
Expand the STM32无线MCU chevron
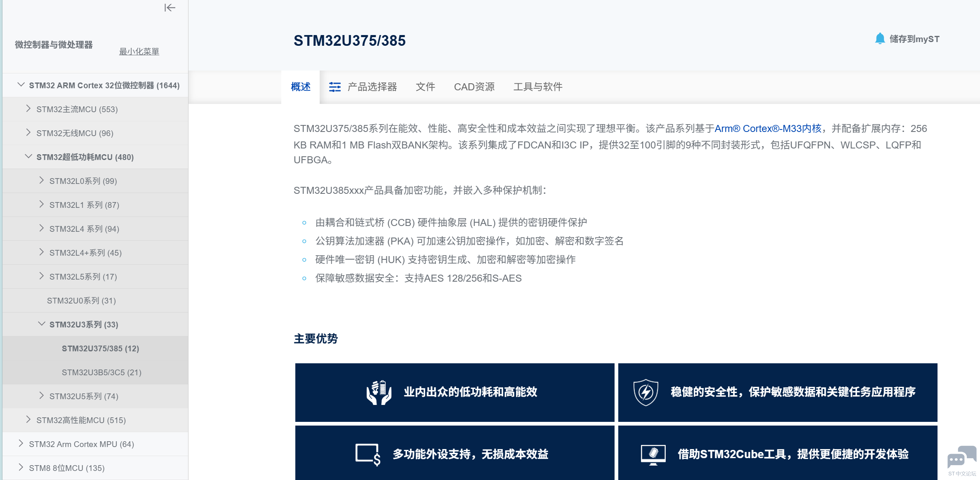pos(28,133)
